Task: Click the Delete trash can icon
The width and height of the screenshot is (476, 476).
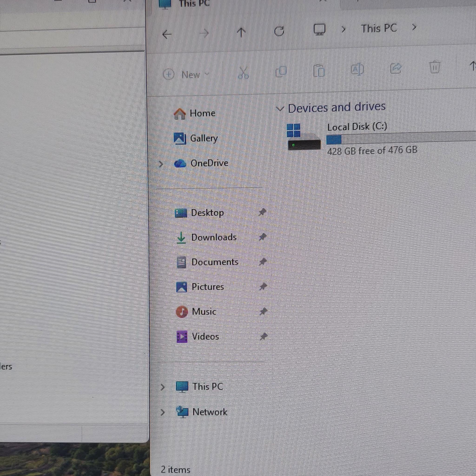Action: (435, 67)
